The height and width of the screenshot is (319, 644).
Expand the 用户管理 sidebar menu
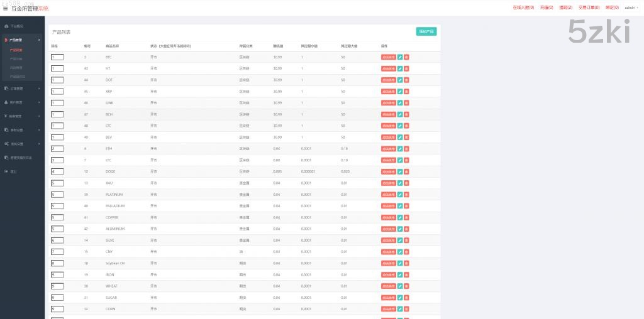(21, 102)
